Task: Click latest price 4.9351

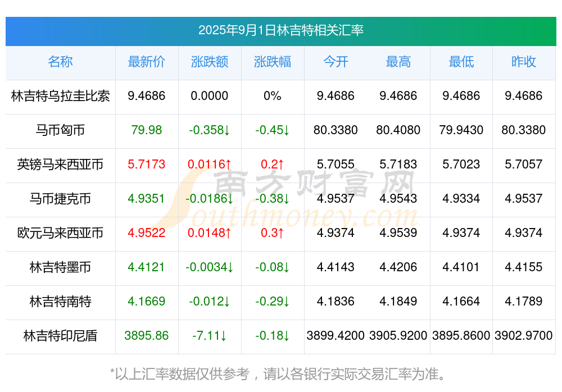Action: 146,198
